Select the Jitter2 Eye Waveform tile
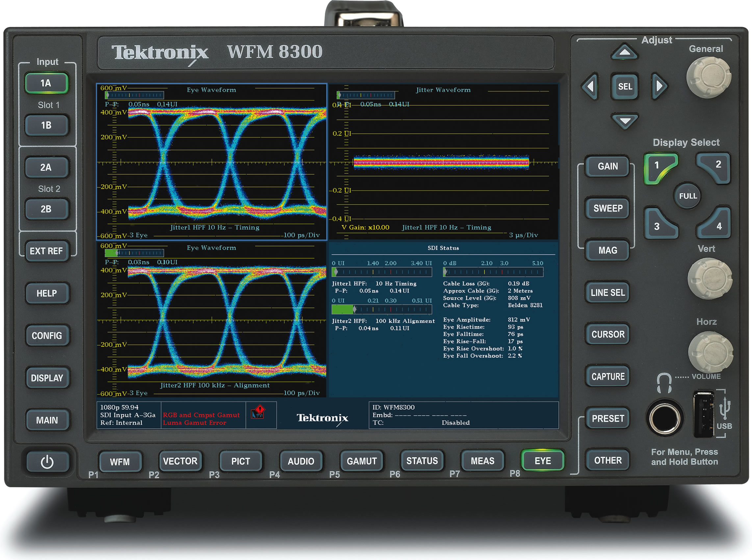752x560 pixels. tap(212, 319)
